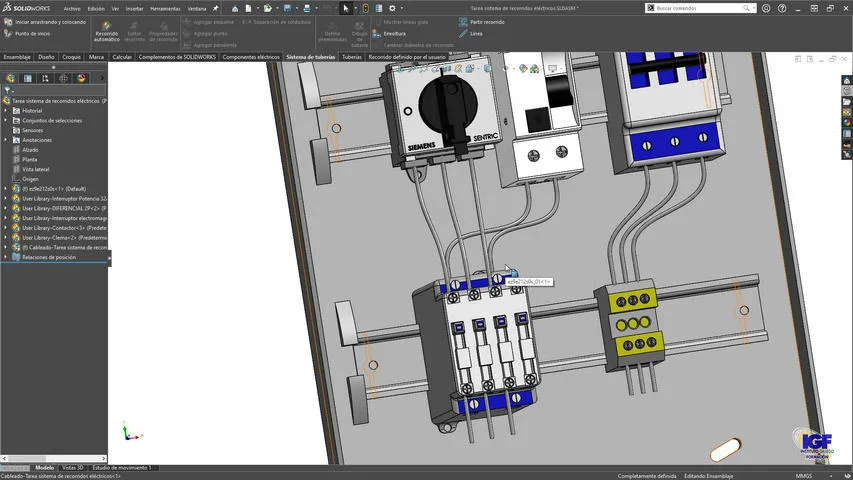853x480 pixels.
Task: Switch to the Ensamblaje tab
Action: [x=17, y=57]
